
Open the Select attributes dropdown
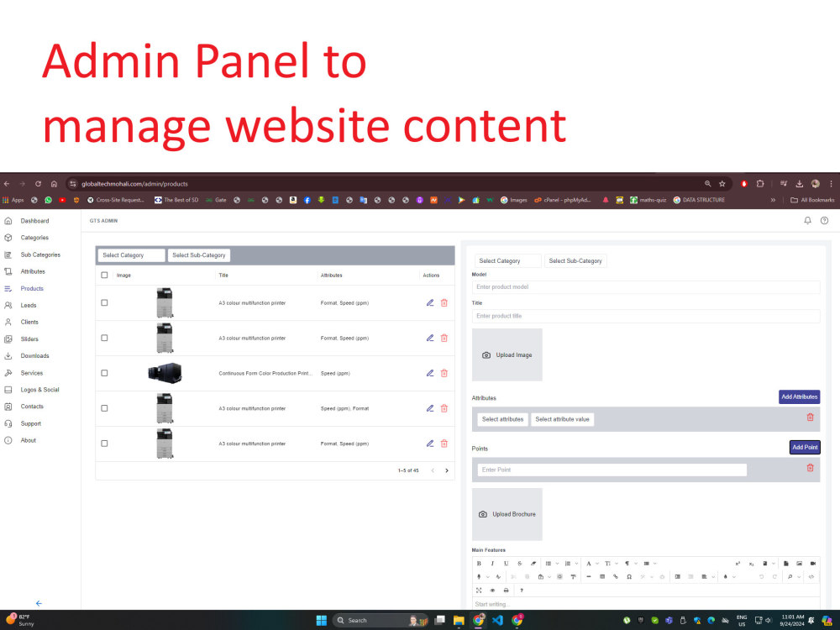tap(502, 419)
